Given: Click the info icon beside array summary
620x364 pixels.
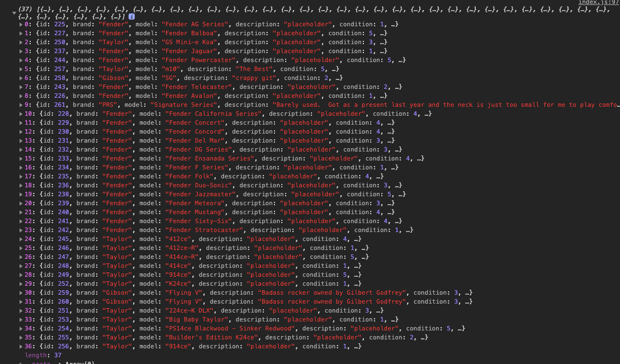Looking at the screenshot, I should [132, 17].
